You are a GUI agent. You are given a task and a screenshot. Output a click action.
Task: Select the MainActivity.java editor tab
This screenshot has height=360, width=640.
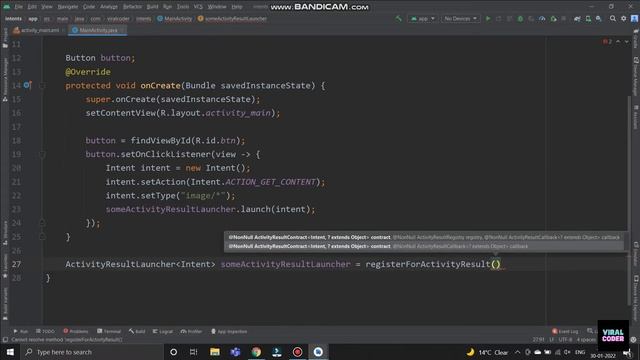point(97,30)
